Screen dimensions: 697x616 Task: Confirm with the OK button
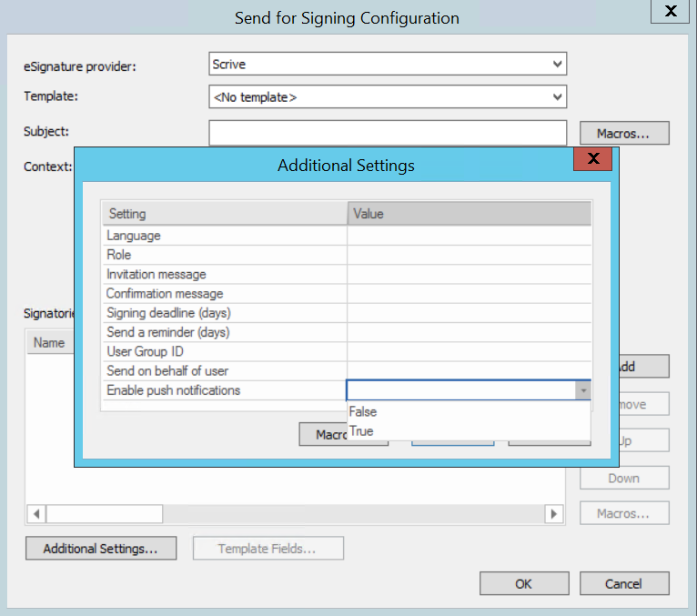pos(524,583)
